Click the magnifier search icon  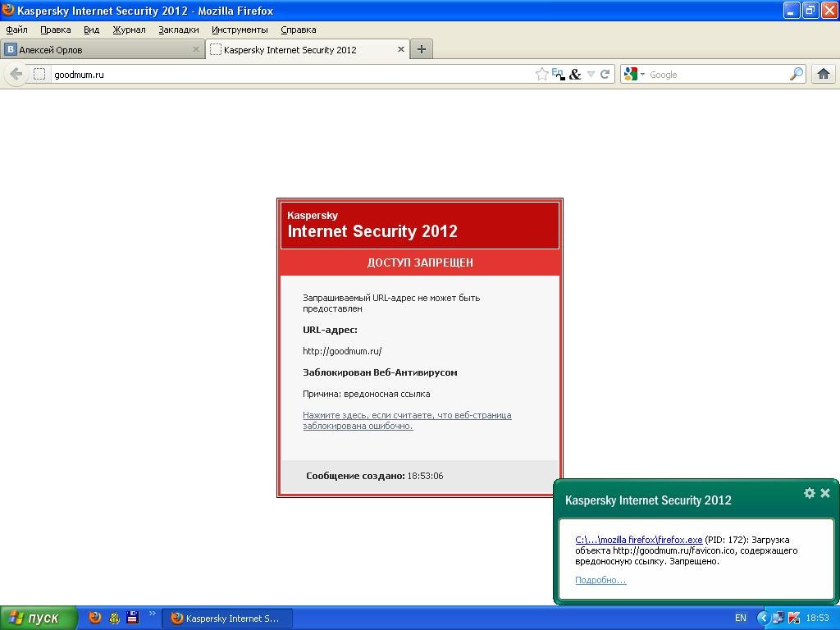797,74
